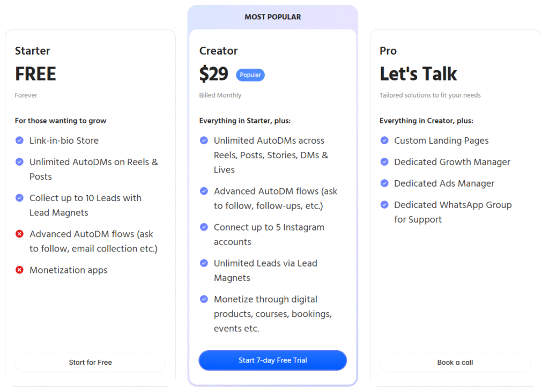Click the MOST POPULAR banner
Screen dimensions: 549x392
272,17
